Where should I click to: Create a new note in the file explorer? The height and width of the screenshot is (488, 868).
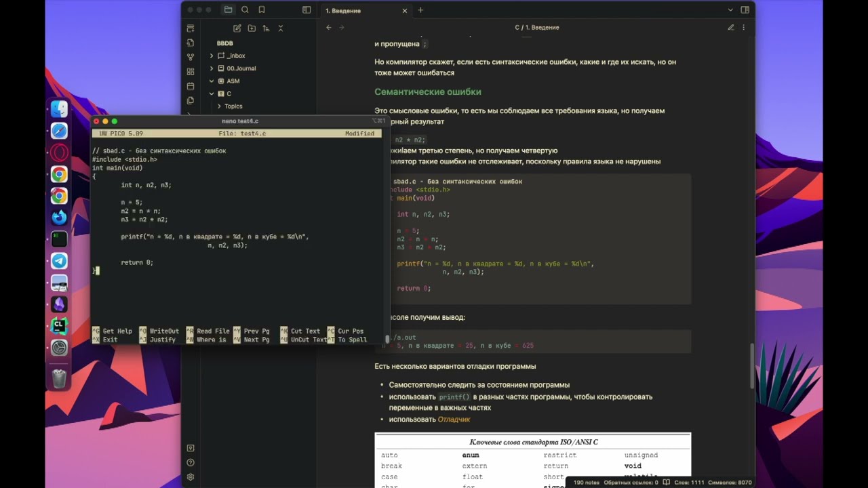tap(237, 28)
